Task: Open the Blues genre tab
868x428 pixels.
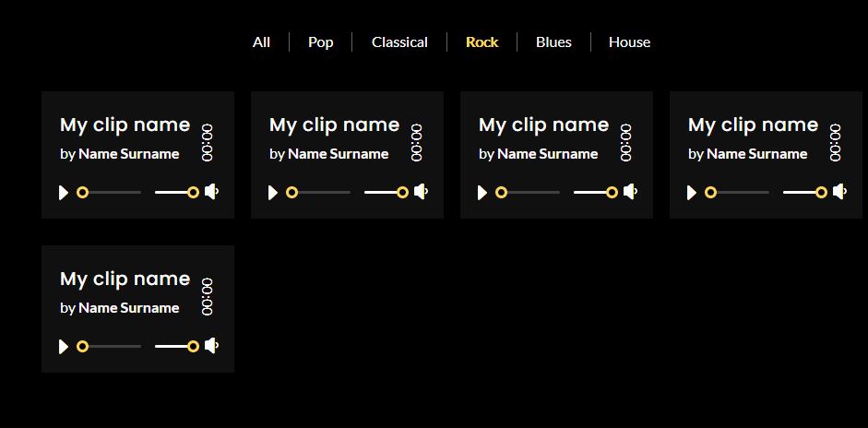Action: point(553,42)
